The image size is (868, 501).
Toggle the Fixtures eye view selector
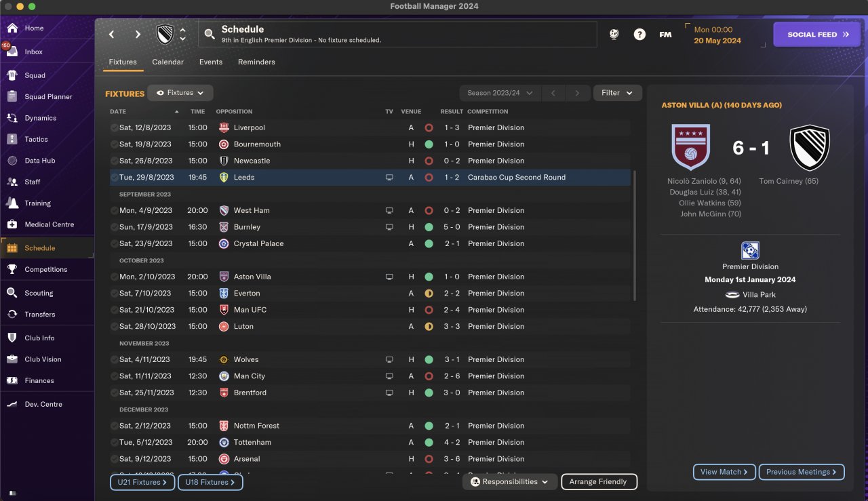180,93
